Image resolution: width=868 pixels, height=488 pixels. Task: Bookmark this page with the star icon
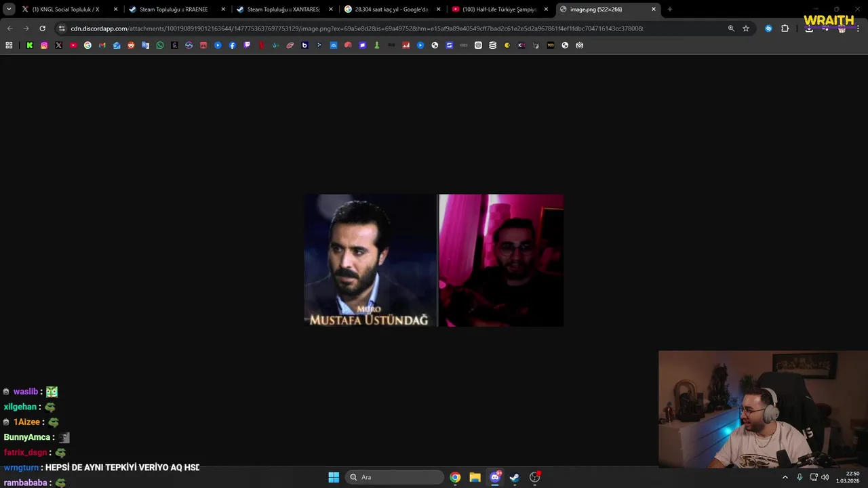(x=746, y=28)
